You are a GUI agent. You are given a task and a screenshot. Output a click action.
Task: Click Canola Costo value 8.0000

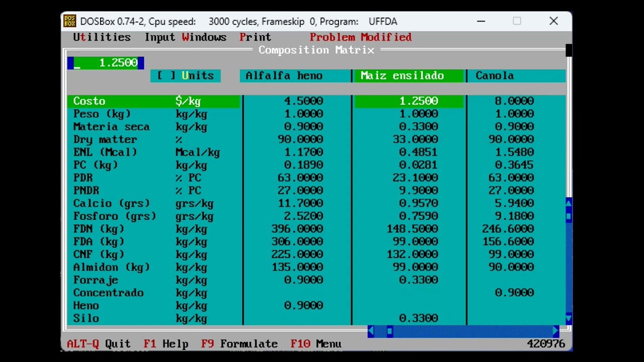pyautogui.click(x=514, y=101)
